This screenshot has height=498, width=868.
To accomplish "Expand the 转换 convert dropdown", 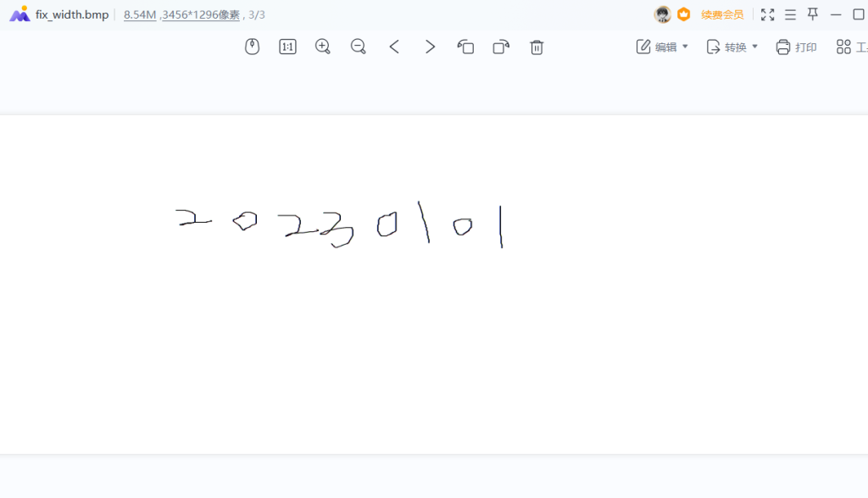I will click(x=732, y=47).
